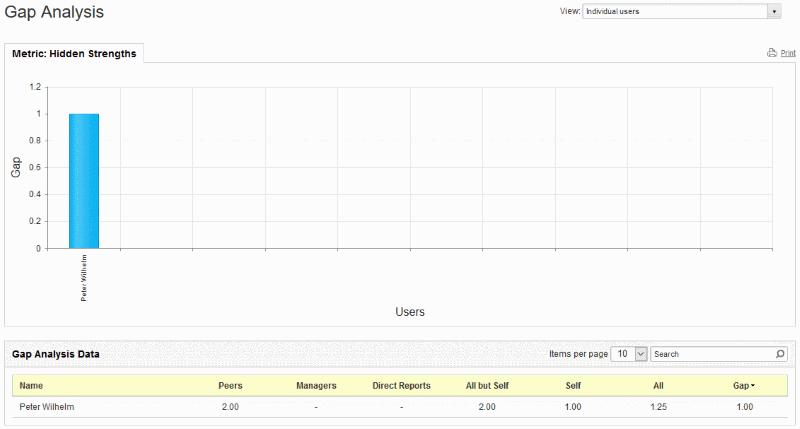
Task: Click the Self value 1.00
Action: click(x=573, y=407)
